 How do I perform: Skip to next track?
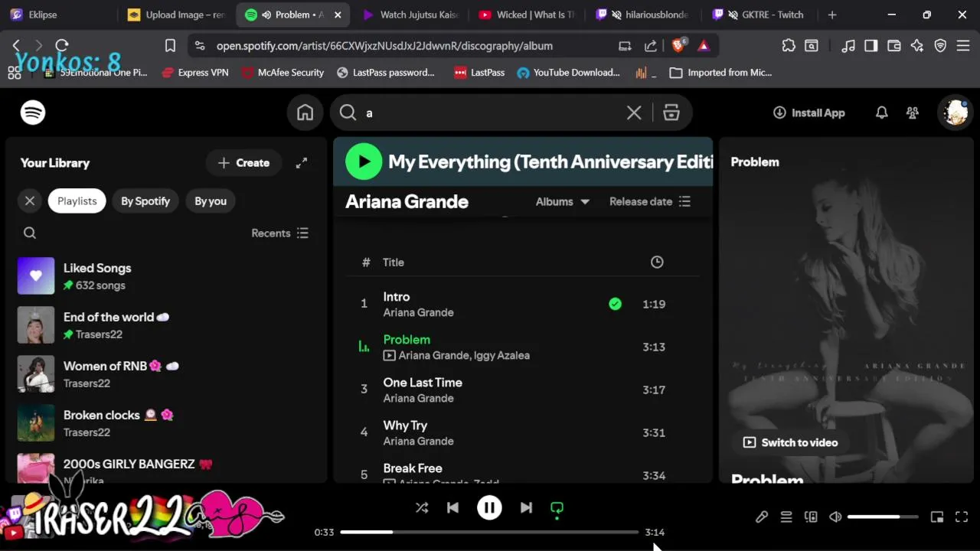(526, 507)
